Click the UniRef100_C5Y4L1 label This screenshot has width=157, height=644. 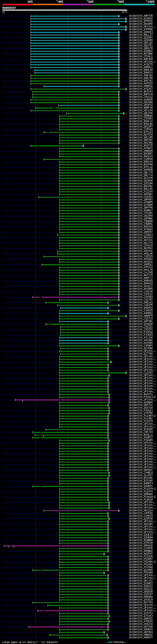click(x=141, y=57)
